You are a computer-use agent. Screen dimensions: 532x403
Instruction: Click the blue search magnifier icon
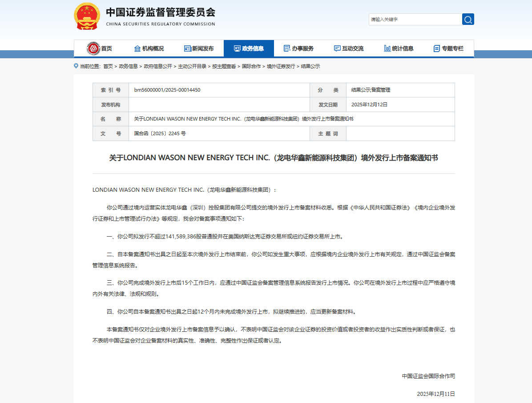(468, 19)
